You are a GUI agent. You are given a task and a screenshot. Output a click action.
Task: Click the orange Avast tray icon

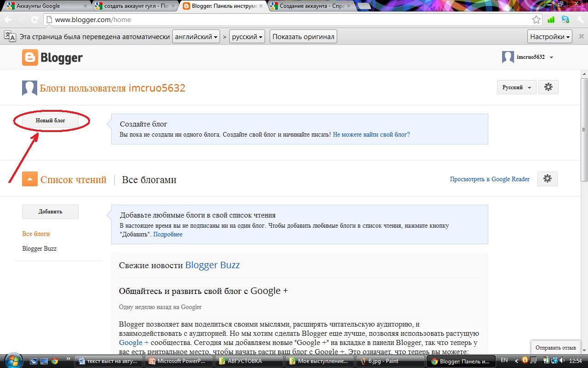tap(525, 361)
